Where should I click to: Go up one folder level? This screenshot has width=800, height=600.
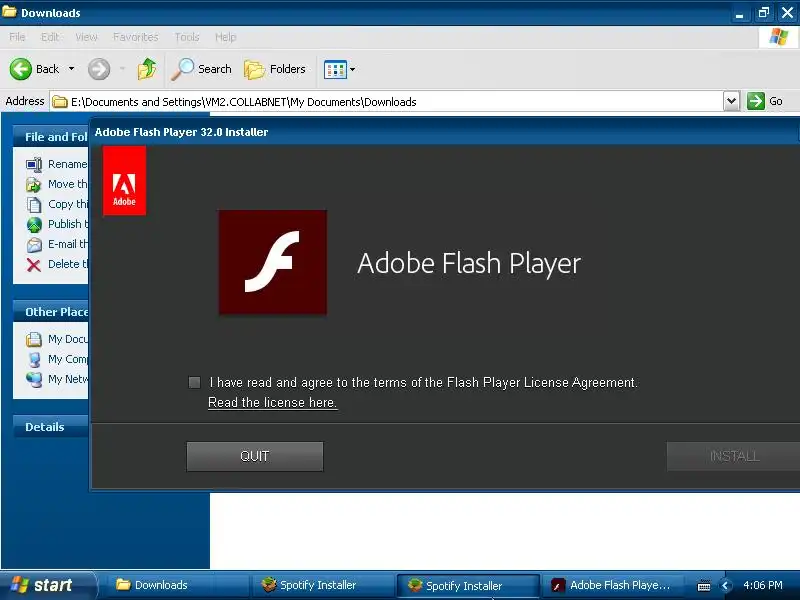[x=147, y=69]
